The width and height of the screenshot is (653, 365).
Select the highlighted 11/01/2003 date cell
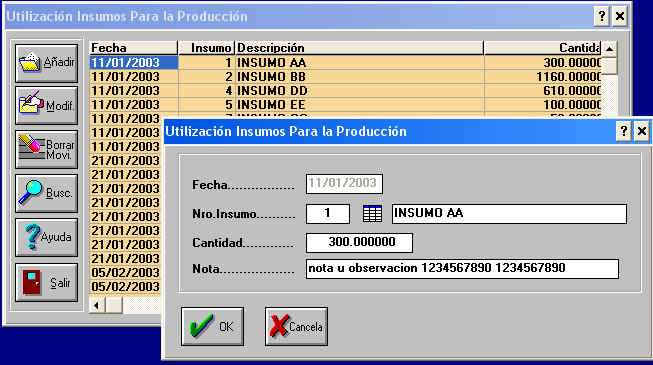(x=134, y=62)
